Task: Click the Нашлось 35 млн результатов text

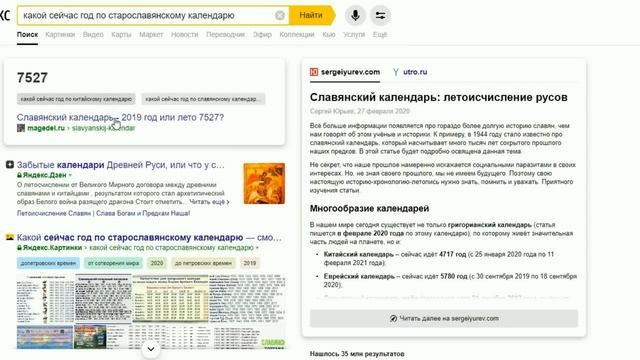Action: 357,353
